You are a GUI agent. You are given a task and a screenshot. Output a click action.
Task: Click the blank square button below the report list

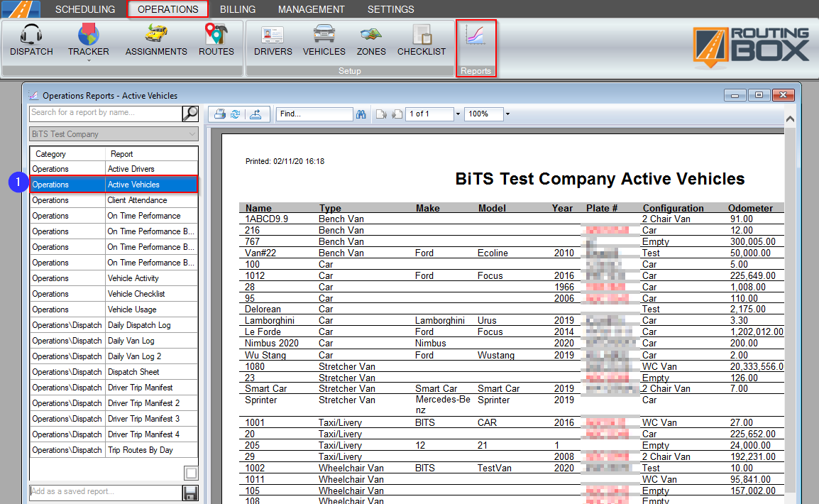(191, 473)
